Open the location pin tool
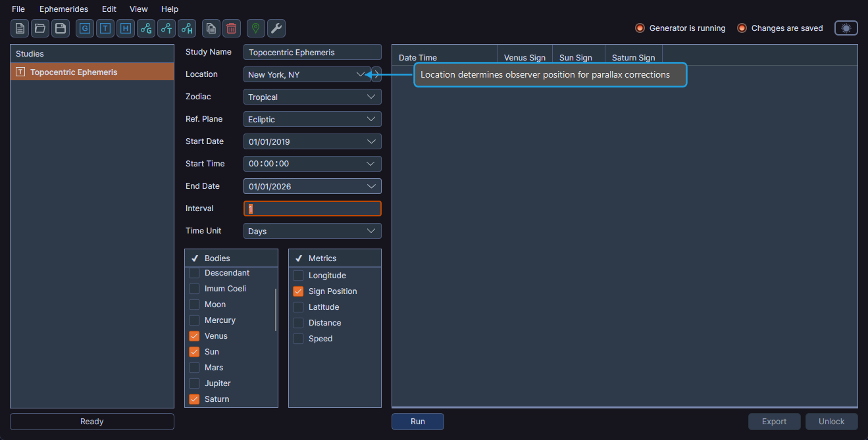 [x=255, y=28]
